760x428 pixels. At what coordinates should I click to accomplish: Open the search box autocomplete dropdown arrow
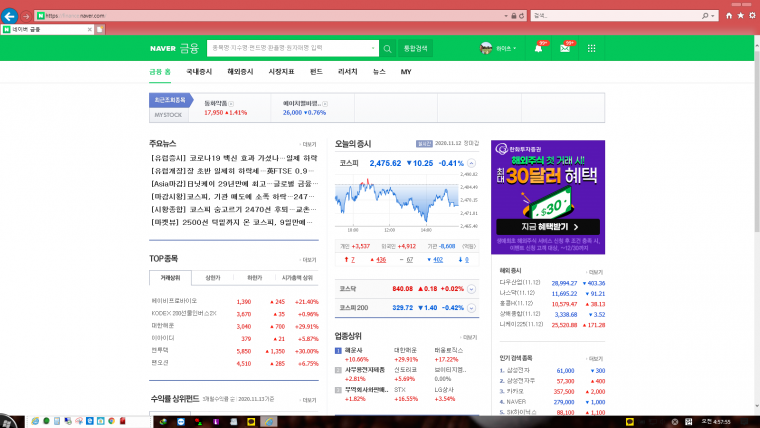point(373,48)
